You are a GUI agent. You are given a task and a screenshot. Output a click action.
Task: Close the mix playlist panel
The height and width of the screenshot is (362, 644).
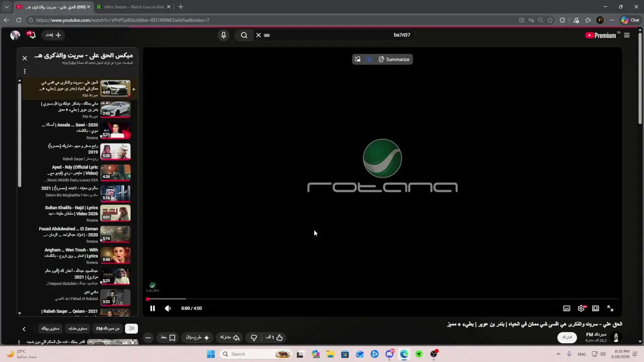pos(25,58)
